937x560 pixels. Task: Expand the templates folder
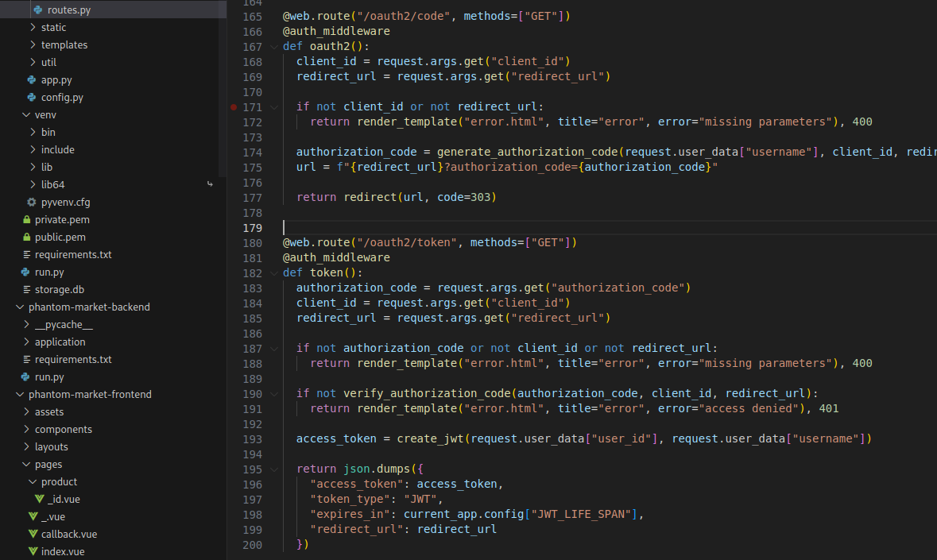(33, 44)
